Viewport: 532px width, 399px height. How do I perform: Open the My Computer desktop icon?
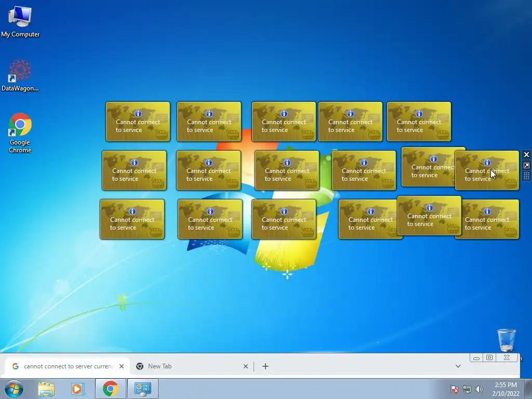tap(20, 22)
